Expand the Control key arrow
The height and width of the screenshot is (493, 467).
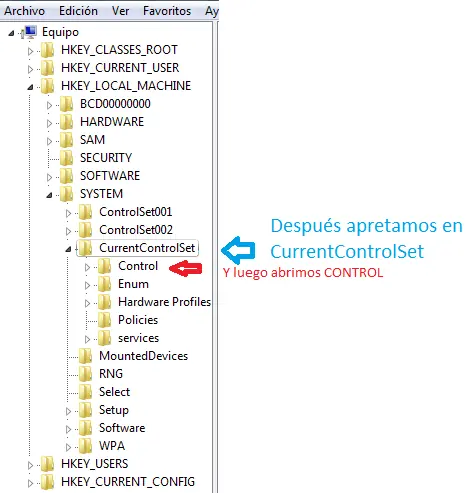pos(87,267)
